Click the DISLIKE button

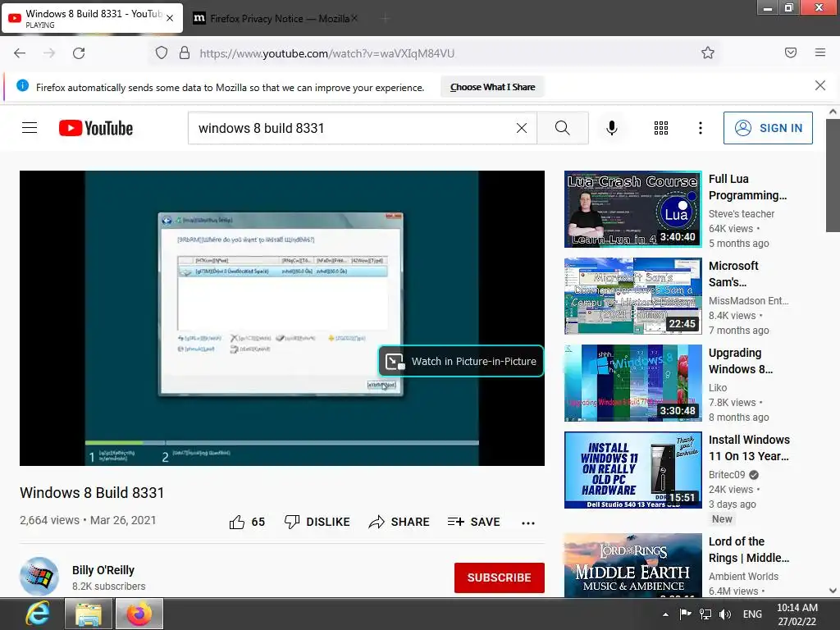pyautogui.click(x=317, y=522)
